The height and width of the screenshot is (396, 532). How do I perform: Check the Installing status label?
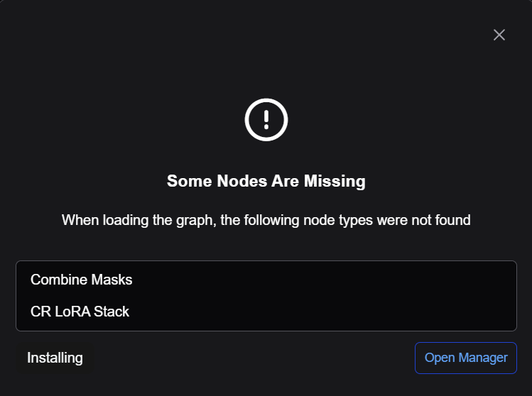pyautogui.click(x=55, y=358)
